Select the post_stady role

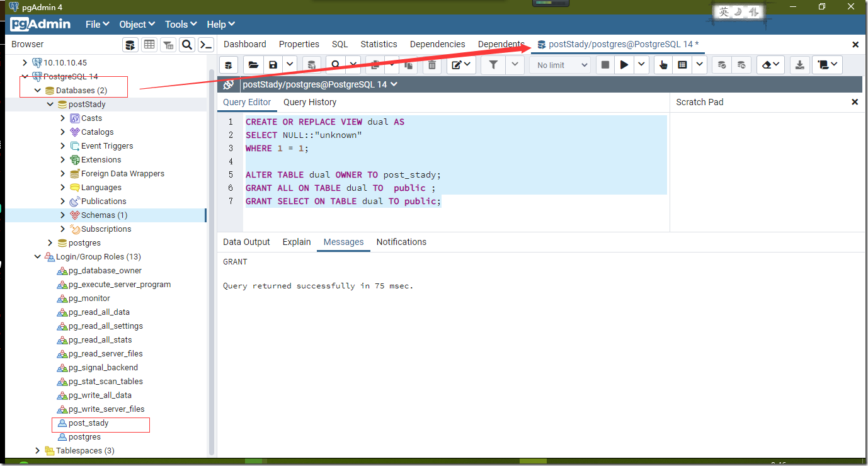(89, 423)
